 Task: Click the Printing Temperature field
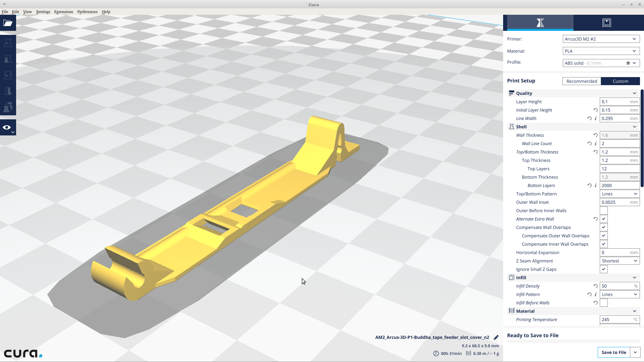tap(620, 319)
